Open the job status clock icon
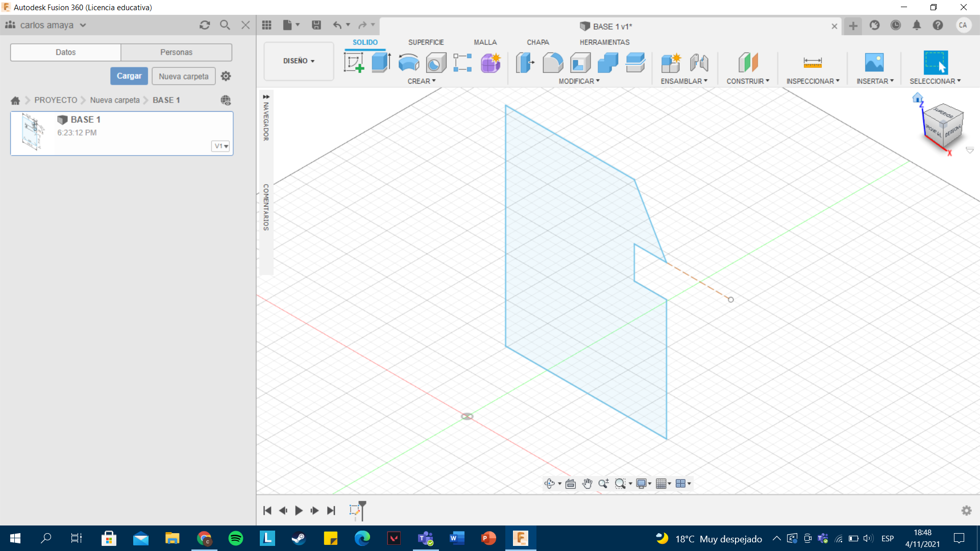The image size is (980, 551). (x=896, y=25)
